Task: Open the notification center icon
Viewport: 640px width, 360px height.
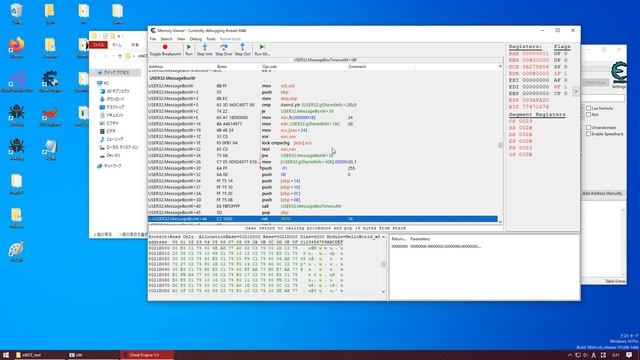Action: point(629,355)
